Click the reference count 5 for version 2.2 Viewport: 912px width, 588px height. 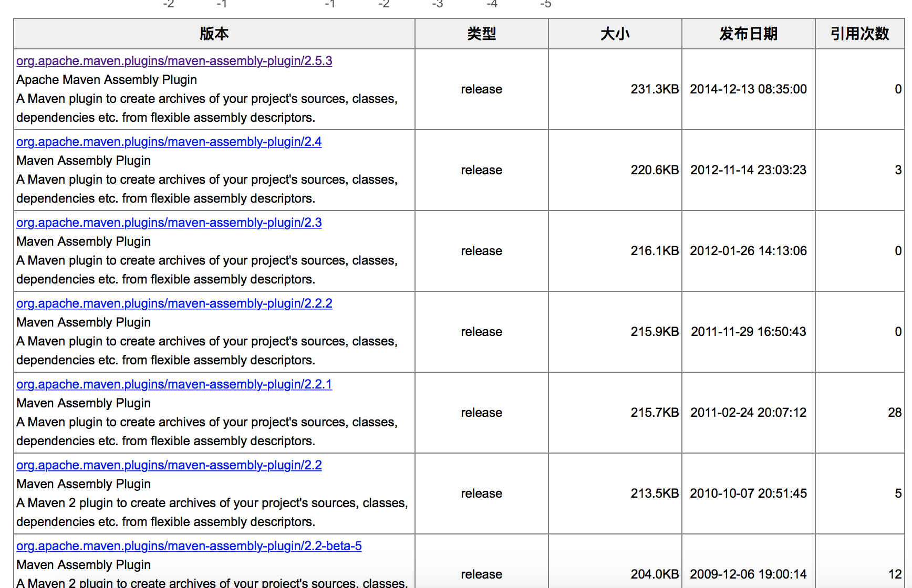898,493
